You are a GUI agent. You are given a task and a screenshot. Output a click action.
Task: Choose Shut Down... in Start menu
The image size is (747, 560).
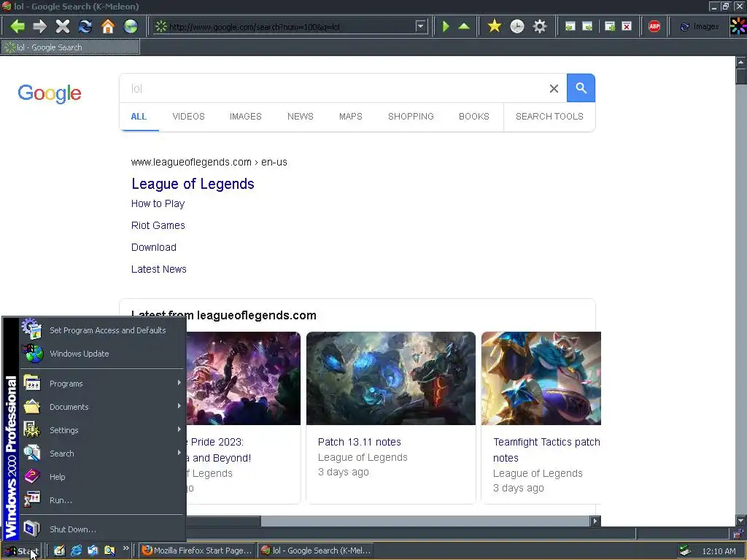(x=101, y=529)
